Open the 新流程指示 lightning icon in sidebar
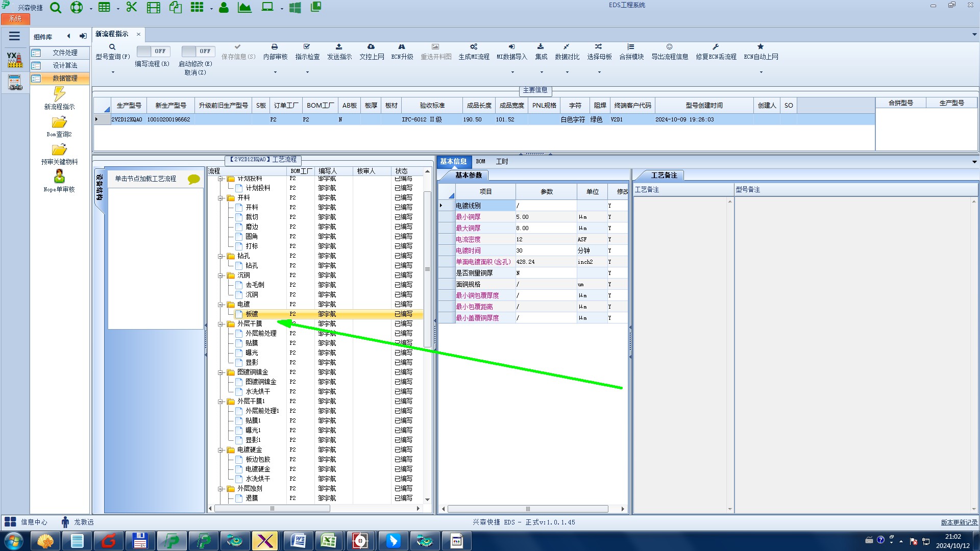 (59, 94)
